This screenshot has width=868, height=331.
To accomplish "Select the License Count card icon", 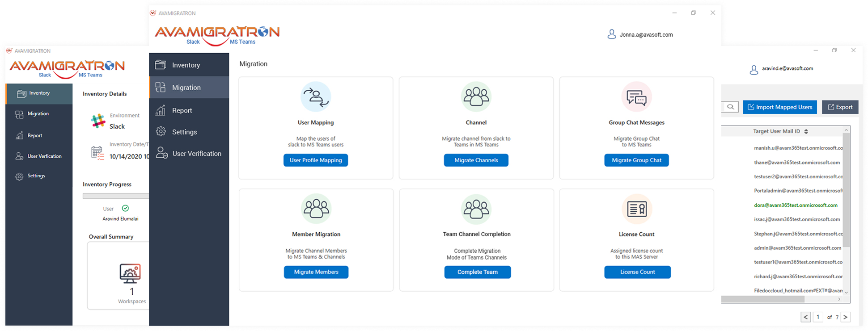I will (x=637, y=209).
